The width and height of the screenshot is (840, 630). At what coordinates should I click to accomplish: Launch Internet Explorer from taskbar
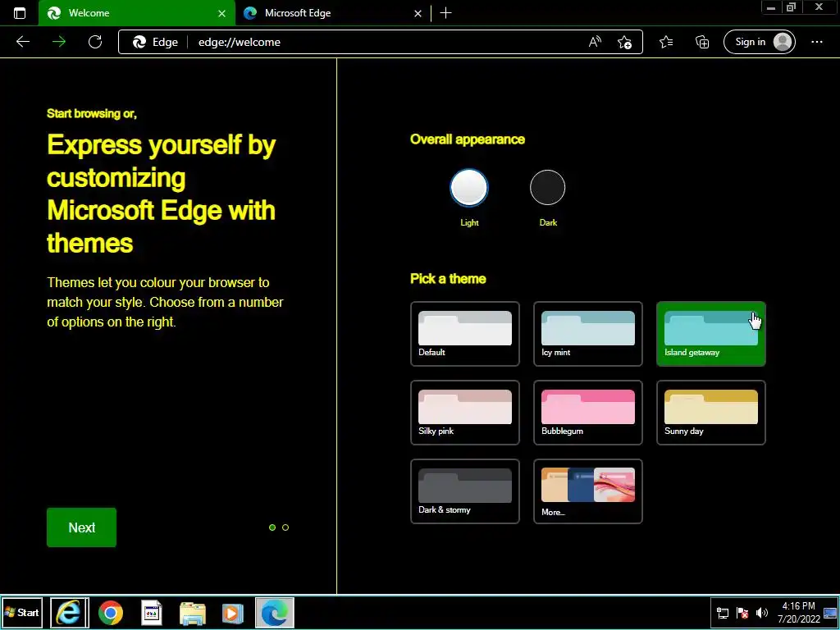(x=69, y=612)
